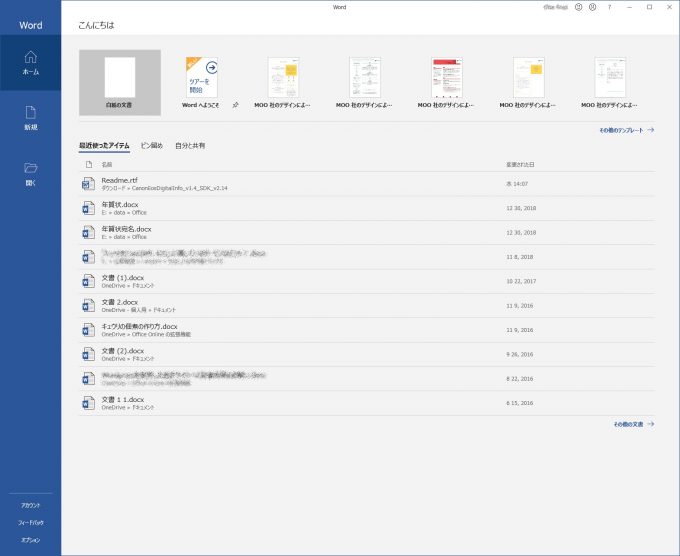680x556 pixels.
Task: Open アカウント settings in sidebar
Action: (x=30, y=506)
